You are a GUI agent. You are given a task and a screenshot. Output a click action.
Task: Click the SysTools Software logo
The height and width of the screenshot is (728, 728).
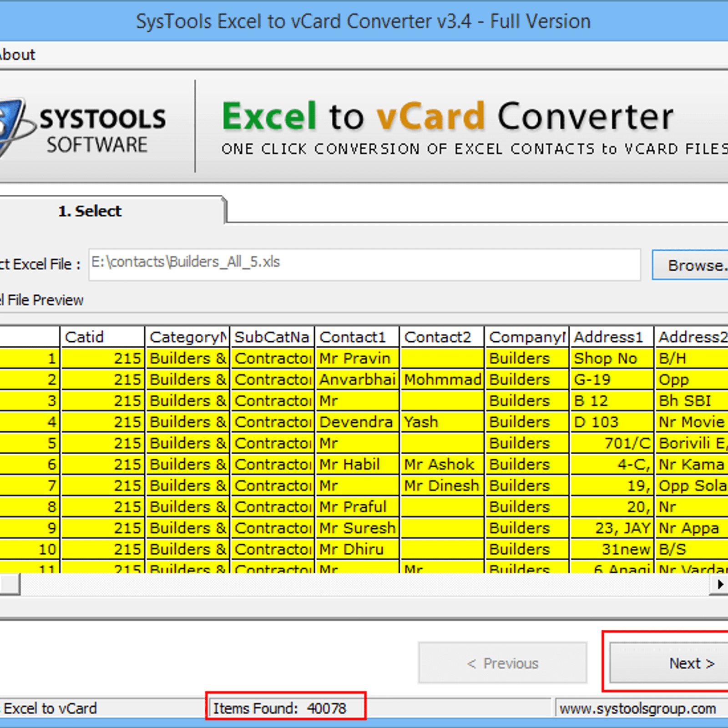pyautogui.click(x=83, y=128)
